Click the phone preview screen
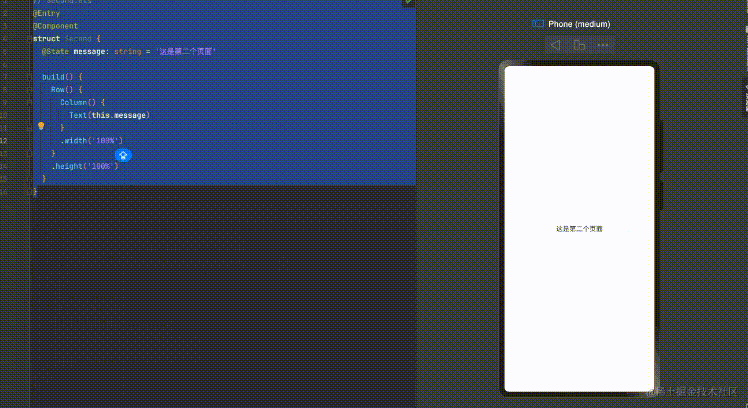 pyautogui.click(x=579, y=229)
